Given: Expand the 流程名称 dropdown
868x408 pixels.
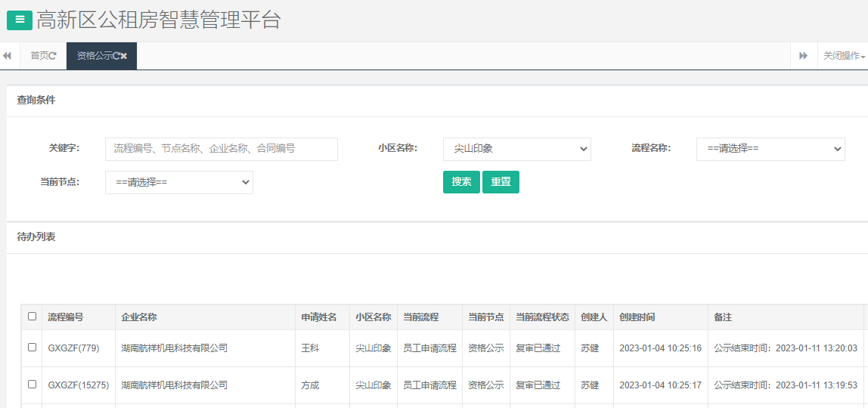Looking at the screenshot, I should pyautogui.click(x=770, y=149).
